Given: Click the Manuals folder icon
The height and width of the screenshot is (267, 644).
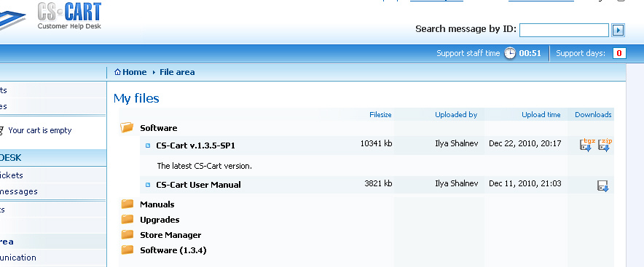Looking at the screenshot, I should 127,204.
